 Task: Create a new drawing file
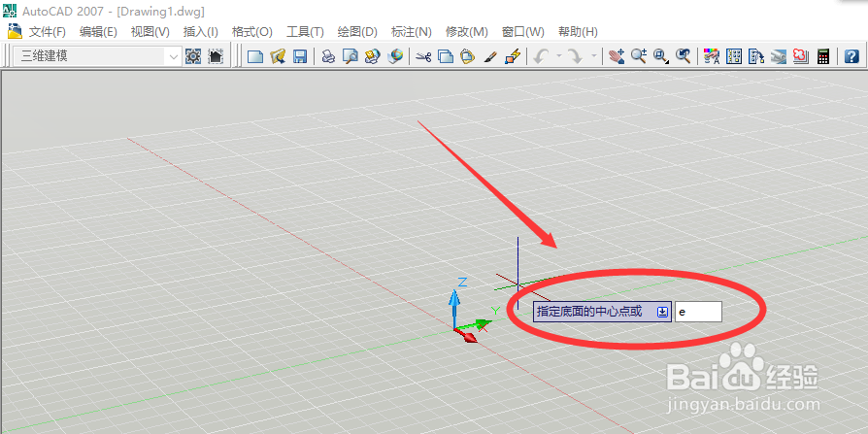point(254,56)
